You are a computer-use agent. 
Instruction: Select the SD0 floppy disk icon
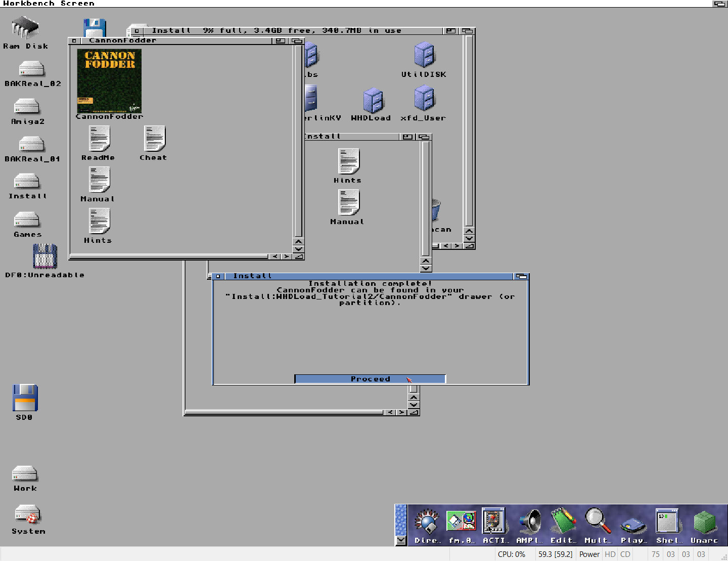25,398
